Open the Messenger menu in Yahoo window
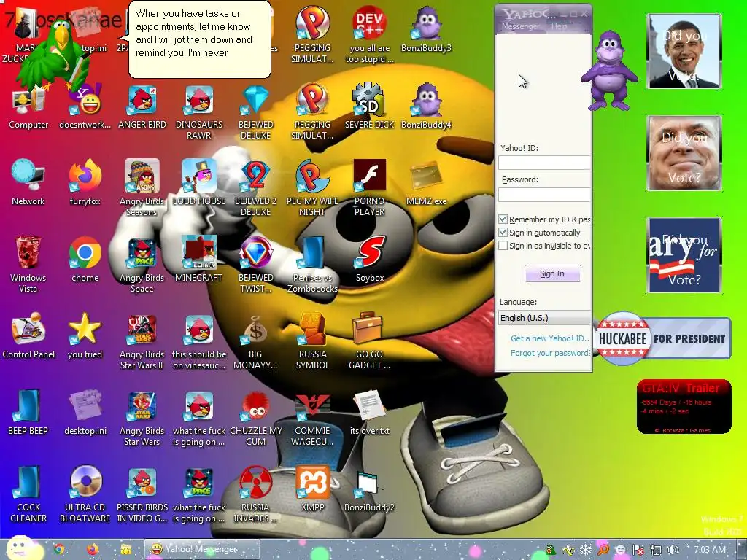Image resolution: width=747 pixels, height=560 pixels. [520, 27]
